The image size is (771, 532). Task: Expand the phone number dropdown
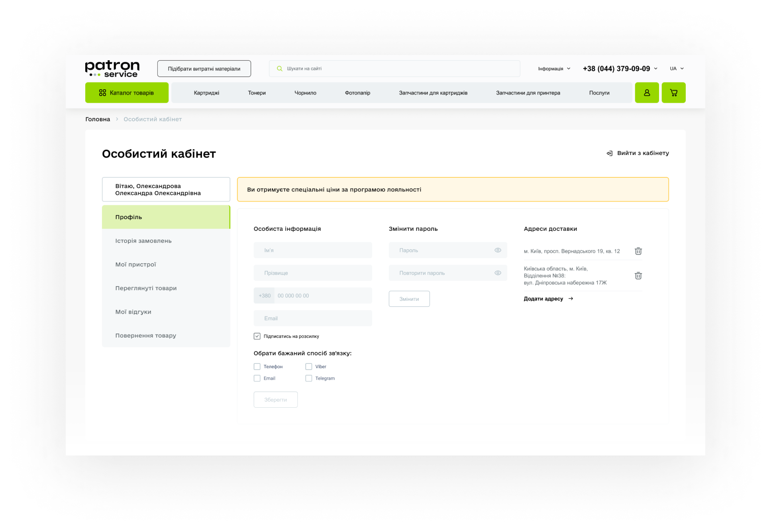coord(655,69)
